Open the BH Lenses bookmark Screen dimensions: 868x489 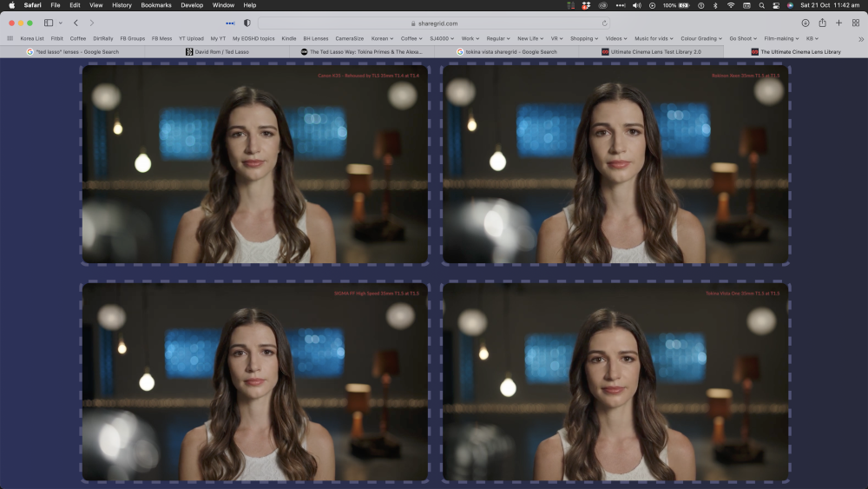tap(315, 38)
